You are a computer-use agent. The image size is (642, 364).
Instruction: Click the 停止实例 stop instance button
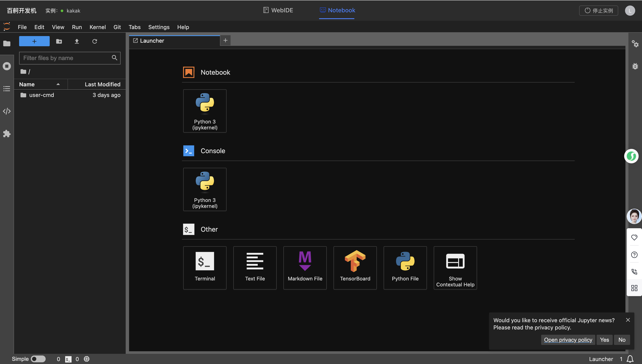coord(598,11)
